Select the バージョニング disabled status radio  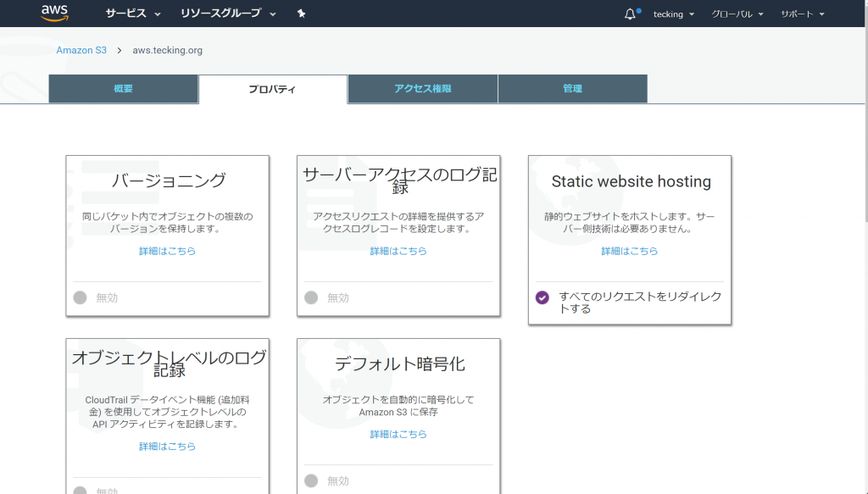click(x=81, y=297)
